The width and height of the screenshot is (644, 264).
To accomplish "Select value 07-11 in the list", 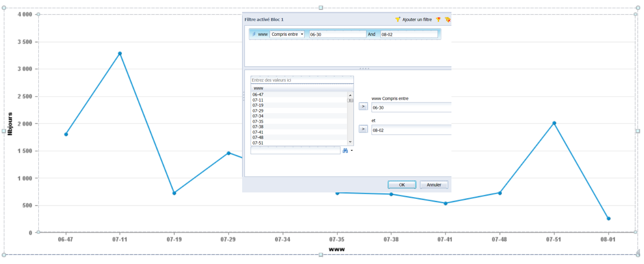I will [299, 100].
